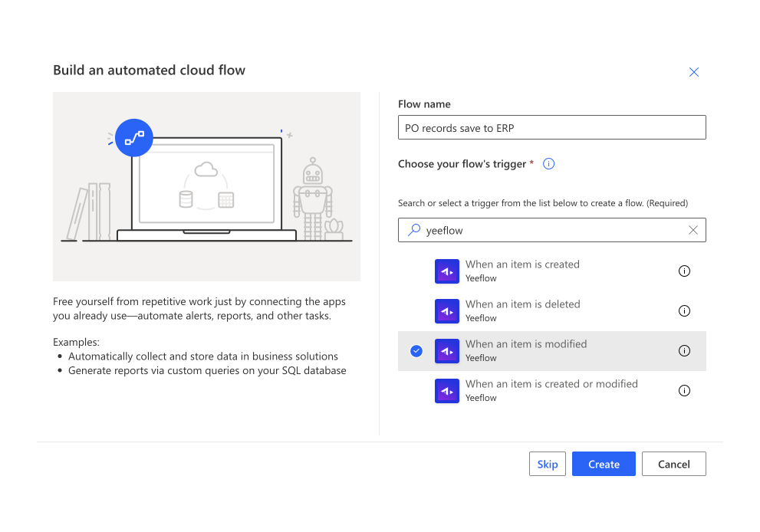Open info for 'When an item is deleted'
This screenshot has height=532, width=760.
[684, 311]
